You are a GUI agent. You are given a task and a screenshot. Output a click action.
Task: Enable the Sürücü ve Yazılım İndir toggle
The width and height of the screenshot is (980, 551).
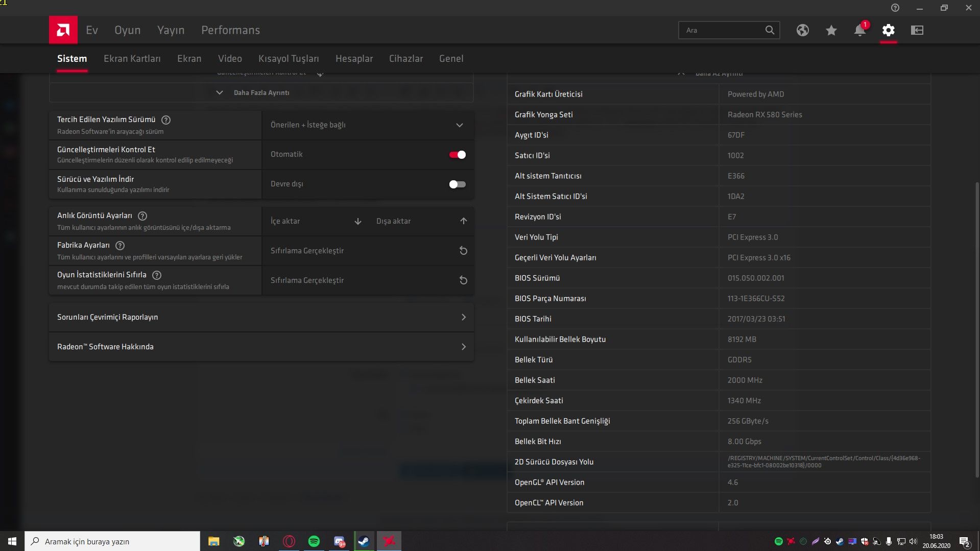click(457, 184)
